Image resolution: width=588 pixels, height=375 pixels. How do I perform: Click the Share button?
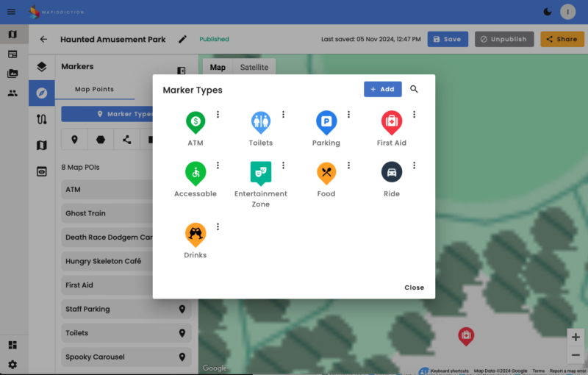pos(562,39)
